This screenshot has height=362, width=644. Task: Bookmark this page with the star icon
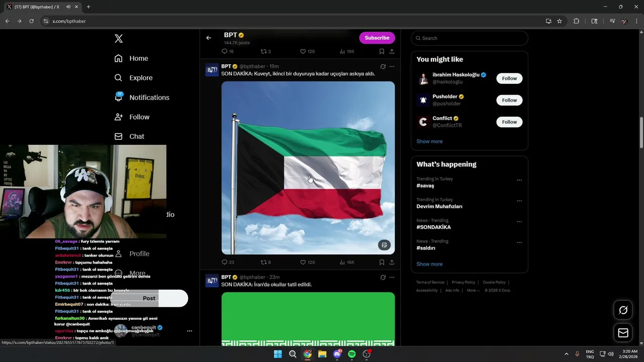[x=559, y=21]
